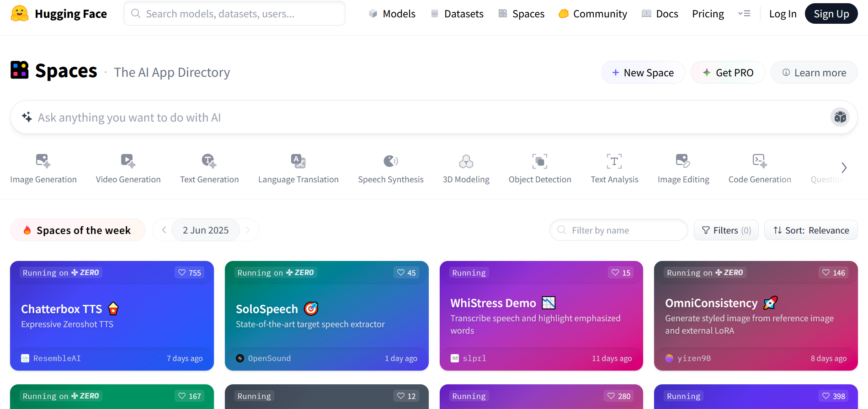Open Video Generation category icon
Screen dimensions: 868x409
128,161
